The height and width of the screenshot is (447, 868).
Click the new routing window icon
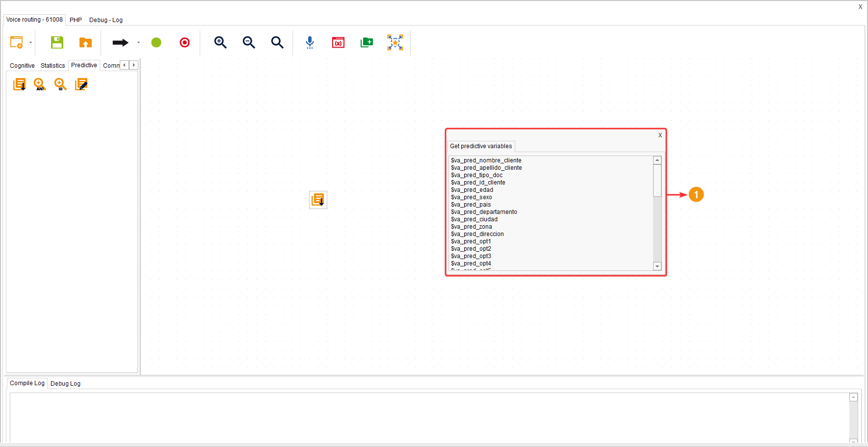(x=17, y=43)
